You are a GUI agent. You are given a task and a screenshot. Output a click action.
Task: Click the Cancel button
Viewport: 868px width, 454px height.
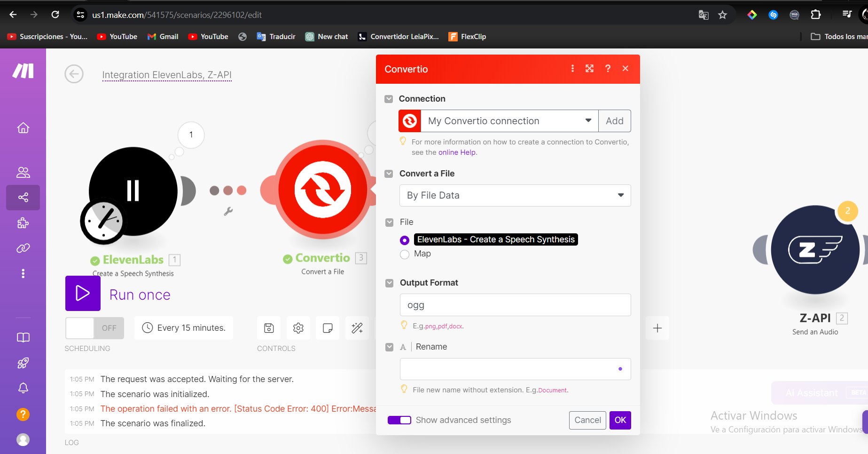(587, 420)
